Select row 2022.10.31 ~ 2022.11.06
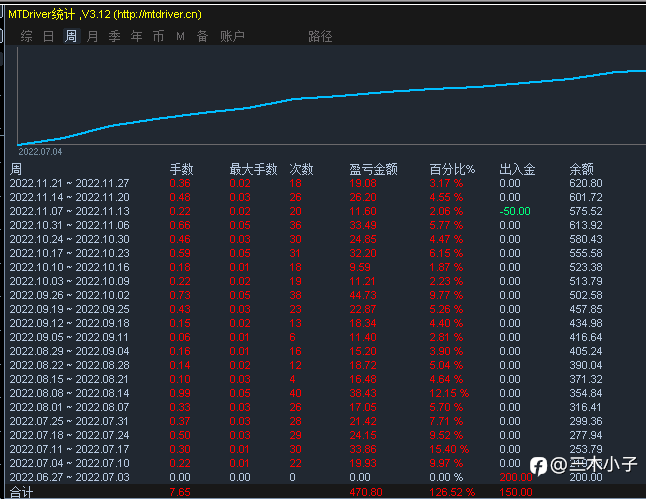Viewport: 646px width, 499px height. pos(306,225)
